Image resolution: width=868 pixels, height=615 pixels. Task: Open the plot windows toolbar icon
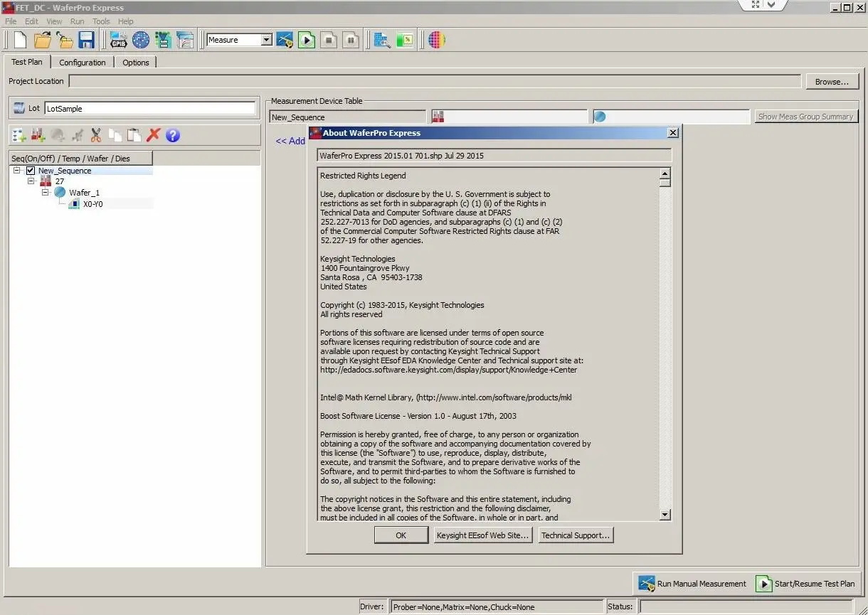pyautogui.click(x=185, y=40)
